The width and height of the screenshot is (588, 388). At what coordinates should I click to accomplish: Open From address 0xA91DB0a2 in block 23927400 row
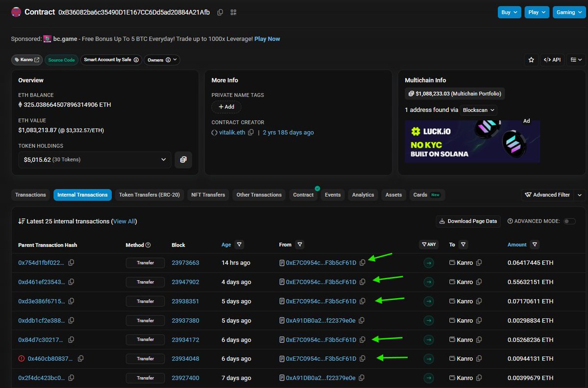point(319,378)
